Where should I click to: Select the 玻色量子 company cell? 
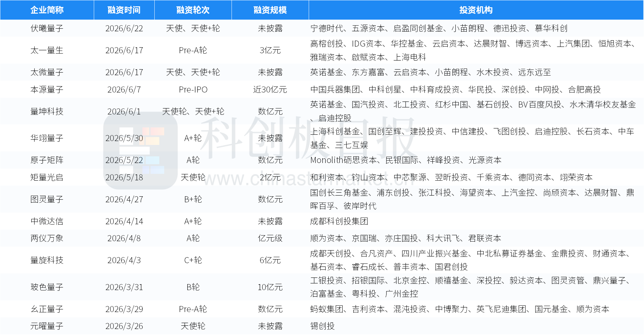point(47,287)
